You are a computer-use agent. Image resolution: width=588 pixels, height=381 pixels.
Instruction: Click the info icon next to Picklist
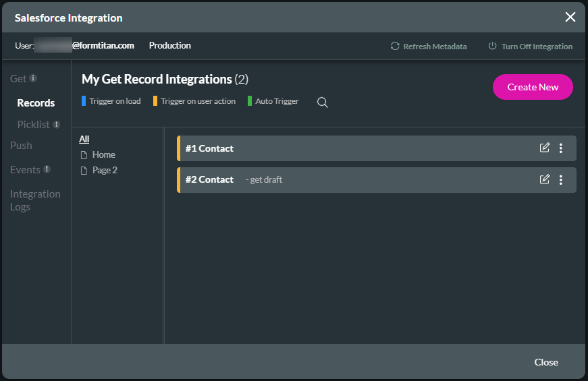(56, 124)
